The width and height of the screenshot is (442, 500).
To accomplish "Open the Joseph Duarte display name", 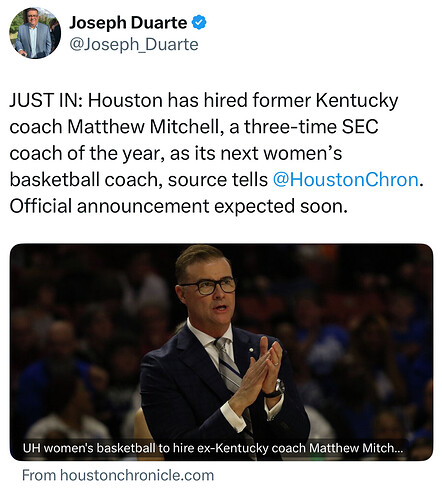I will pyautogui.click(x=128, y=23).
